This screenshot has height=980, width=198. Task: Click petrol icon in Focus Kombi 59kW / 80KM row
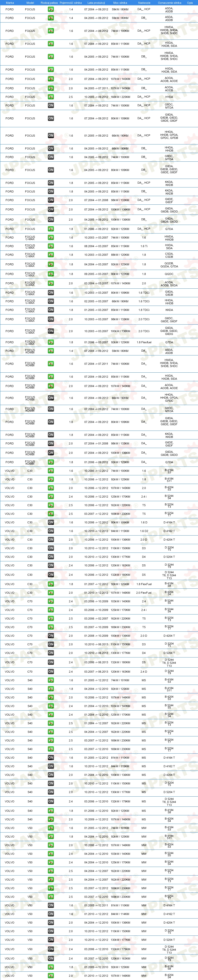(51, 351)
